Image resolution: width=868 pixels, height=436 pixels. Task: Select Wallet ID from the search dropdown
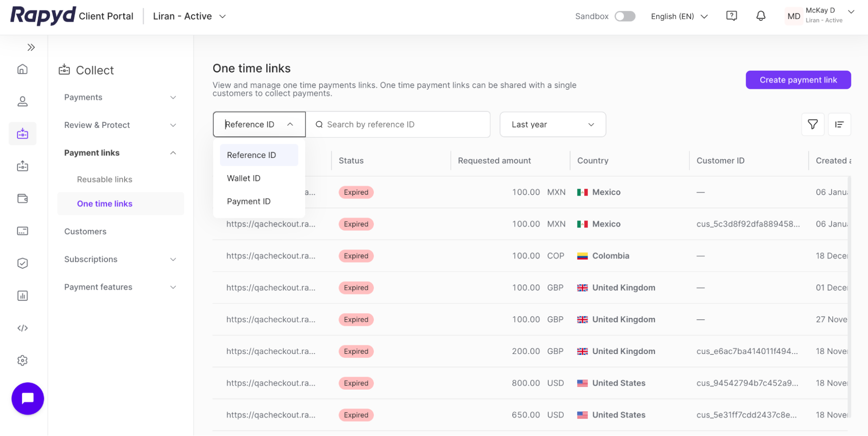click(243, 178)
